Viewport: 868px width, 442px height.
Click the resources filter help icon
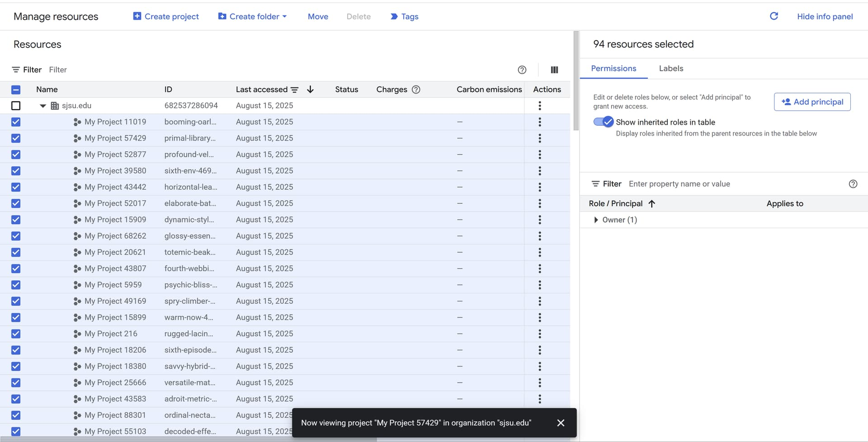(522, 70)
